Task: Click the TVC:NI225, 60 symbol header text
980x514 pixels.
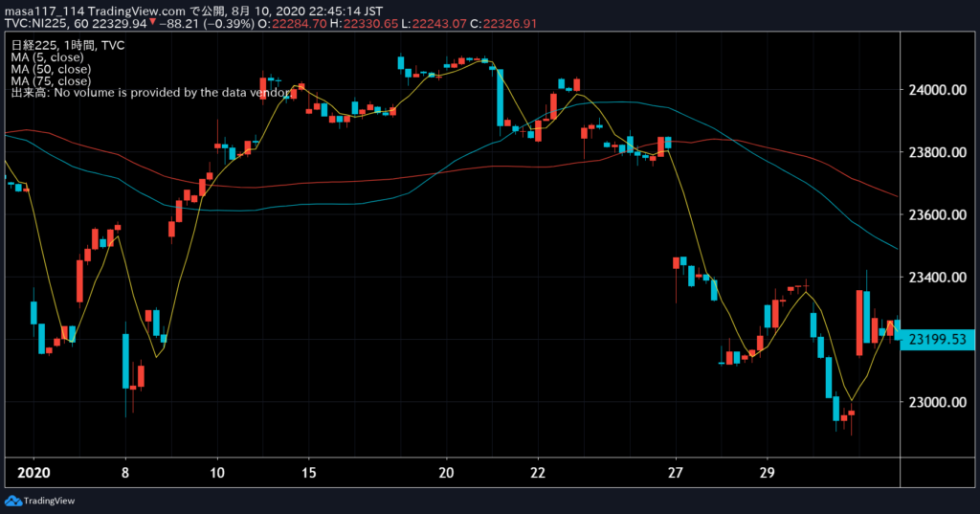Action: point(46,23)
